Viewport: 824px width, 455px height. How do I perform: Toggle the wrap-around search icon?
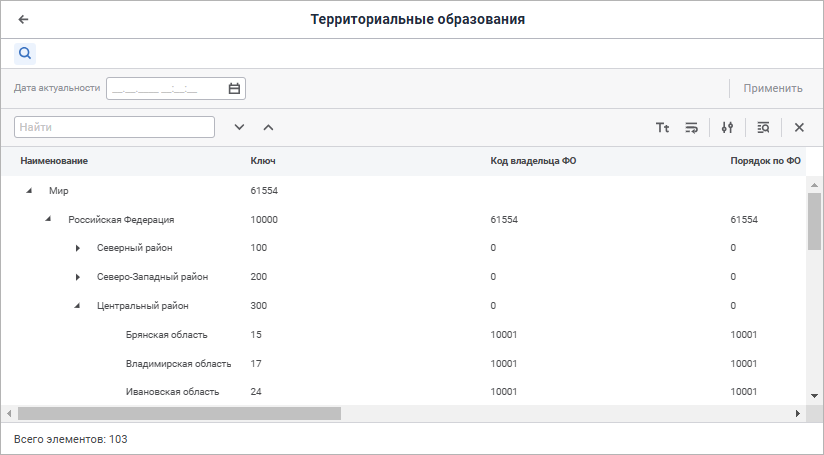pyautogui.click(x=691, y=127)
